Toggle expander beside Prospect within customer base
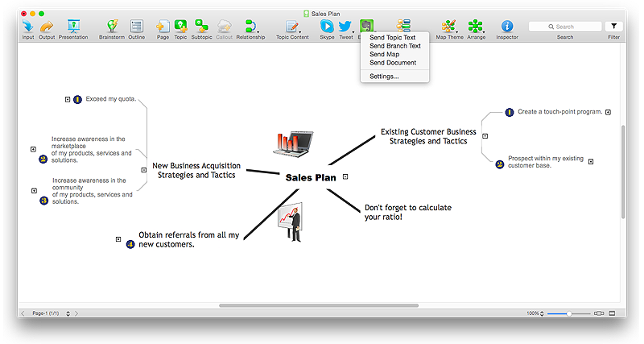Viewport: 644px width, 344px height. [591, 161]
